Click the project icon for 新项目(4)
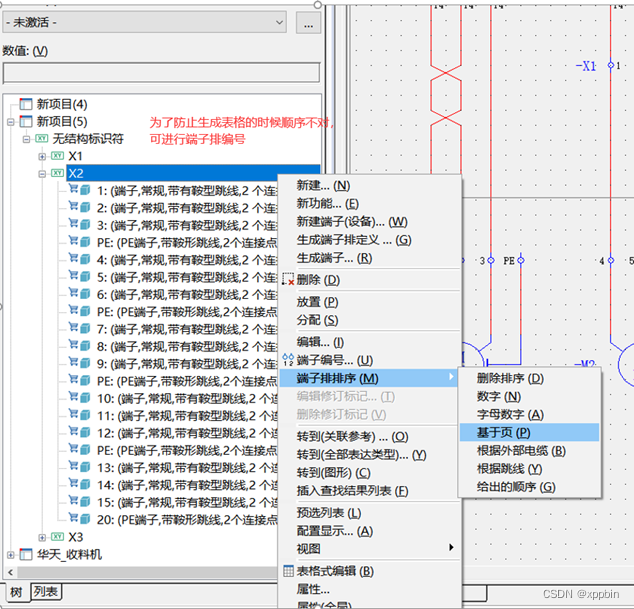 point(25,104)
